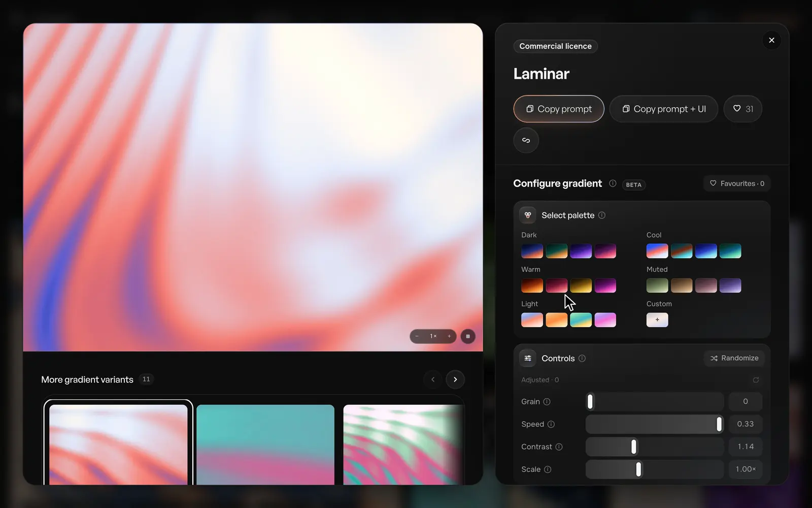Select the first Light palette swatch

pyautogui.click(x=532, y=320)
